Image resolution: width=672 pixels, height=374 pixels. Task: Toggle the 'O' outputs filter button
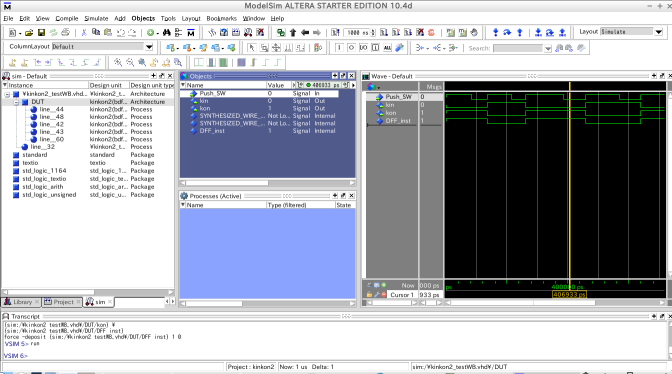pyautogui.click(x=351, y=48)
